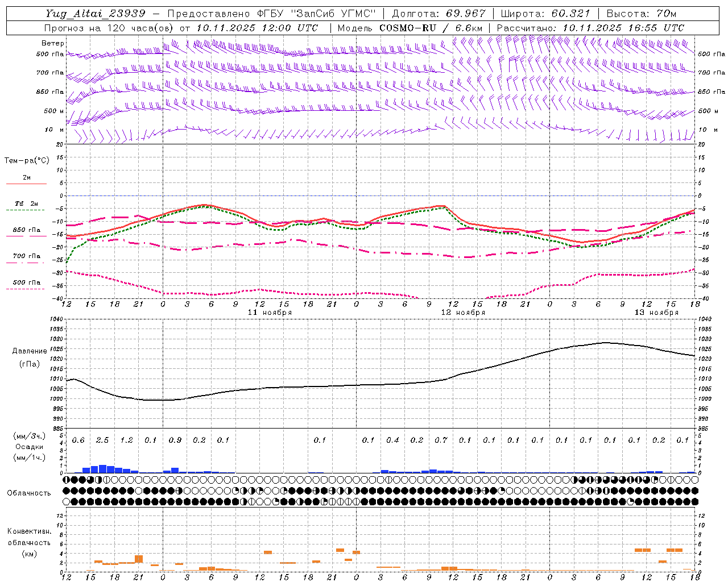
Task: Click the 700 гПа temperature legend entry
Action: 27,256
